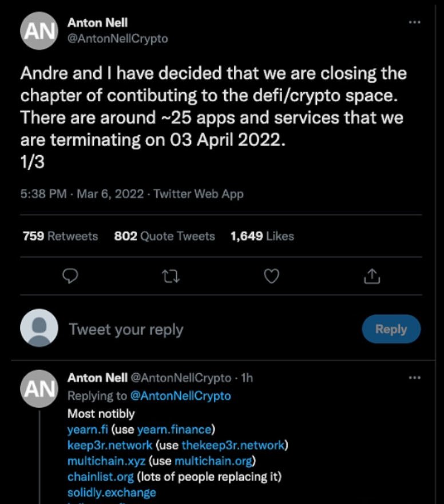Open the main tweet's three-dot menu
Viewport: 444px width, 504px height.
click(415, 22)
